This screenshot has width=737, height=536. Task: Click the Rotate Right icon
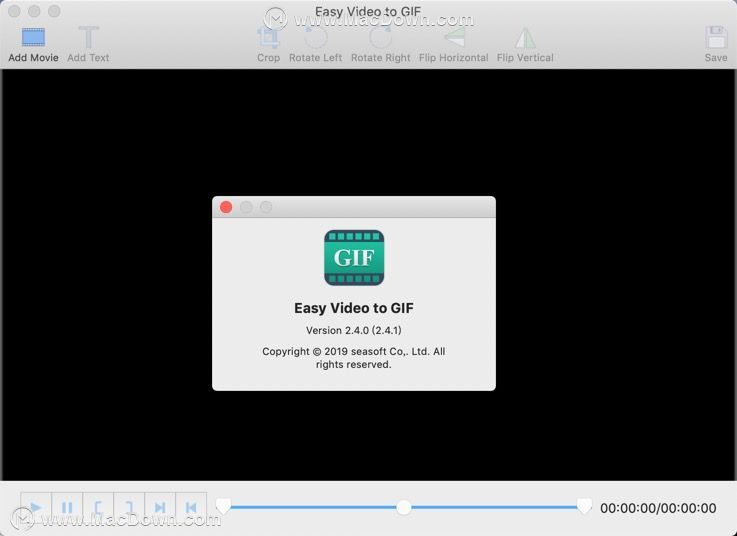pos(380,38)
